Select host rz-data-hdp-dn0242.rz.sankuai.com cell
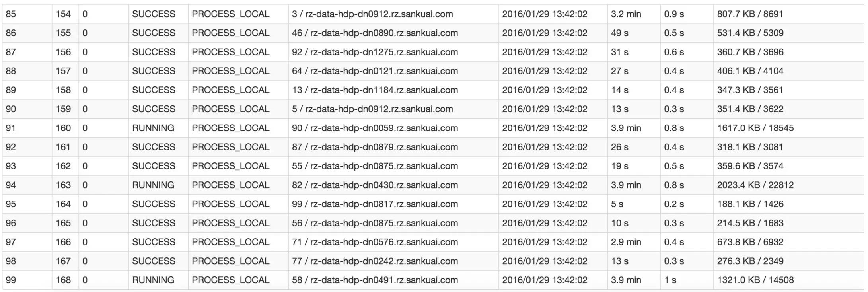Viewport: 868px width, 292px height. pos(393,261)
